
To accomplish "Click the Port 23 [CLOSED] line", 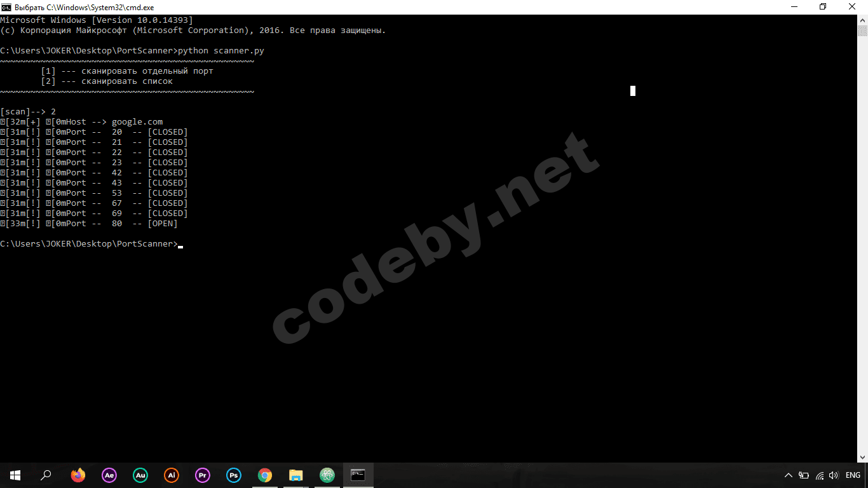I will 94,163.
